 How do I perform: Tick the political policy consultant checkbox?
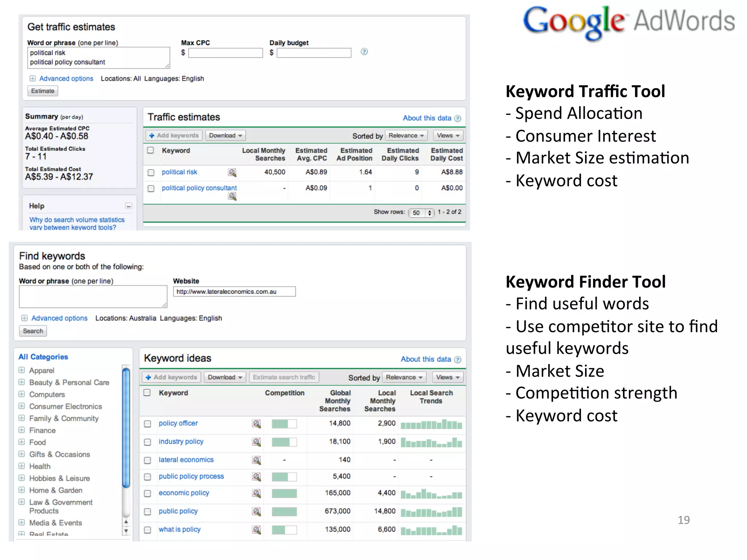click(151, 188)
